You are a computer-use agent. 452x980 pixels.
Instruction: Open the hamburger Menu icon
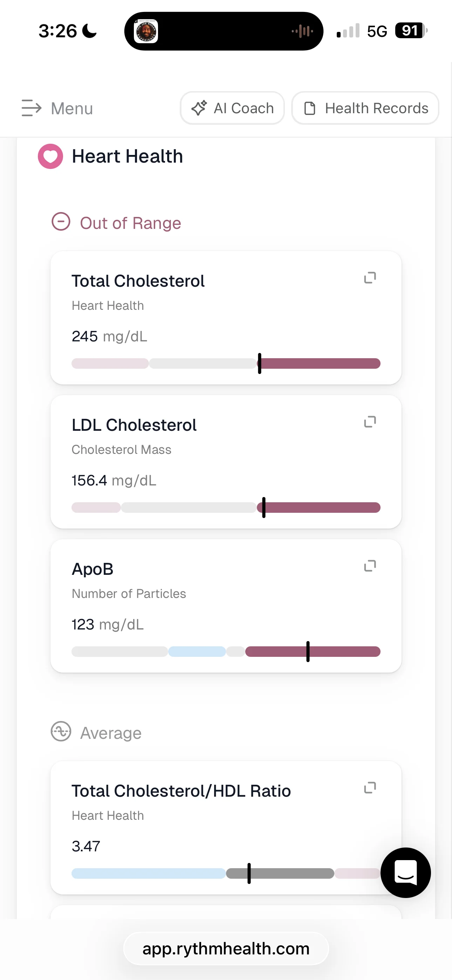pyautogui.click(x=31, y=108)
